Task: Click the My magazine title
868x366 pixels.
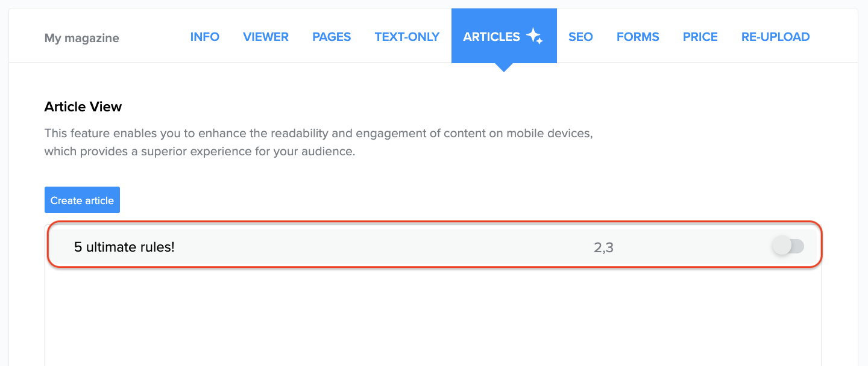Action: tap(81, 38)
